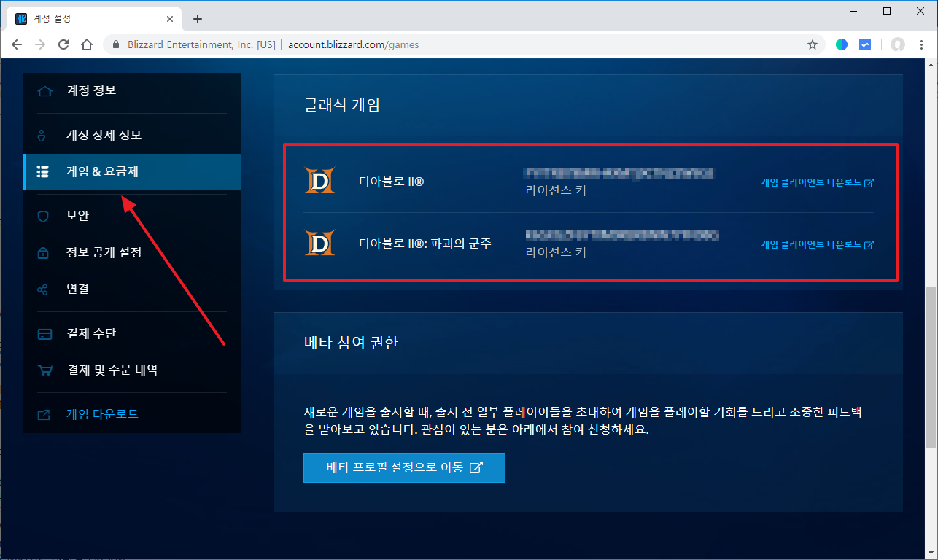Viewport: 938px width, 560px height.
Task: Bookmark page with star icon
Action: click(x=813, y=44)
